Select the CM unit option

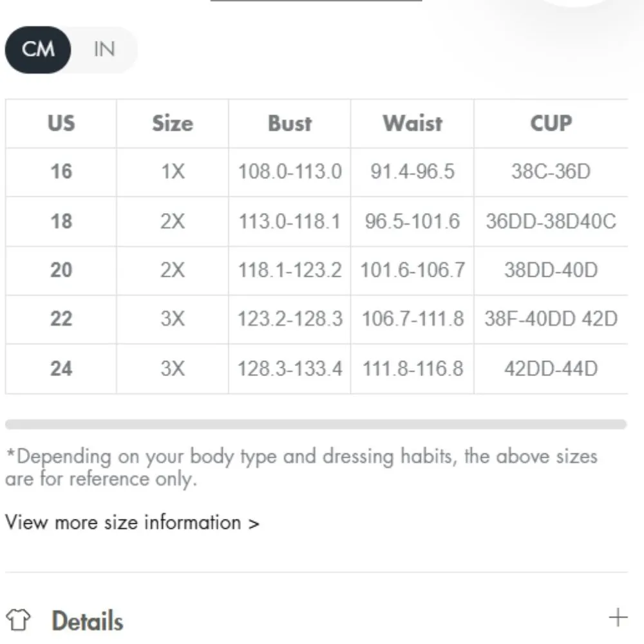[38, 50]
